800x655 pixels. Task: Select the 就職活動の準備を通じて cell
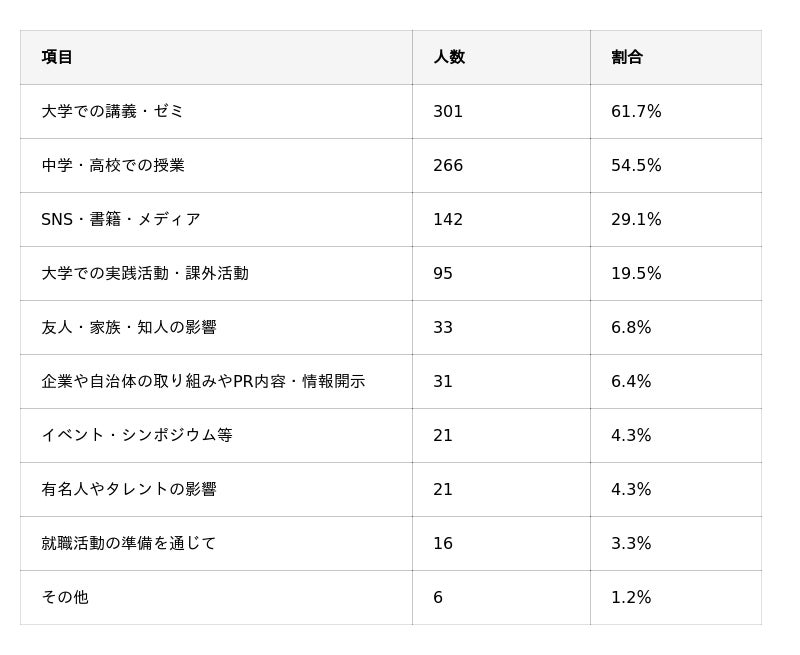(128, 543)
